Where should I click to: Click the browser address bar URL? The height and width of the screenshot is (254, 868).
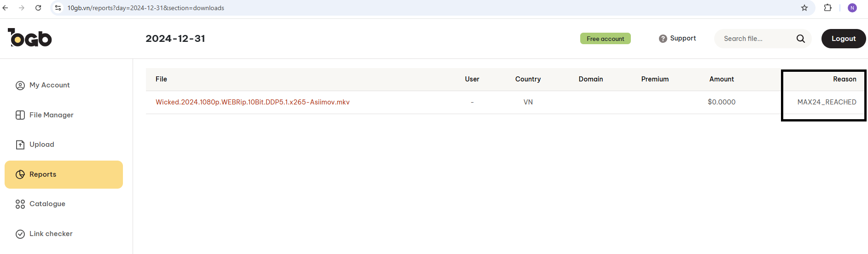[146, 8]
